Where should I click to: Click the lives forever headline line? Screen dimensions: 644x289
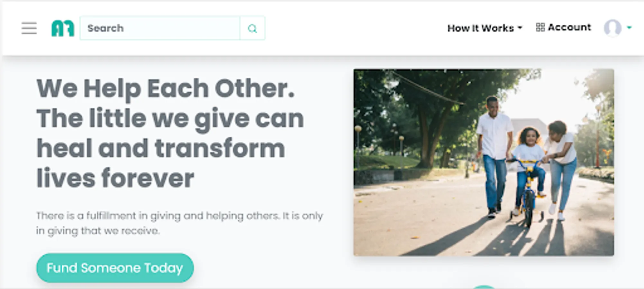tap(115, 178)
